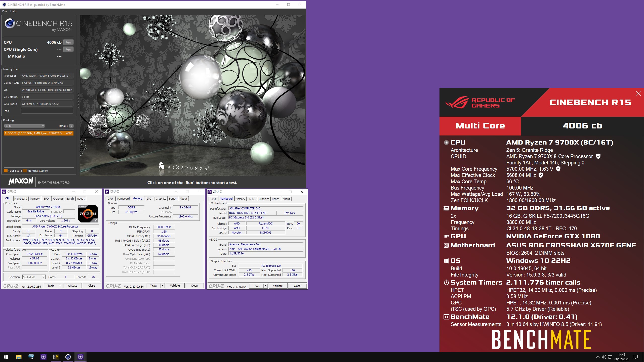
Task: Open network status in system tray
Action: [610, 357]
